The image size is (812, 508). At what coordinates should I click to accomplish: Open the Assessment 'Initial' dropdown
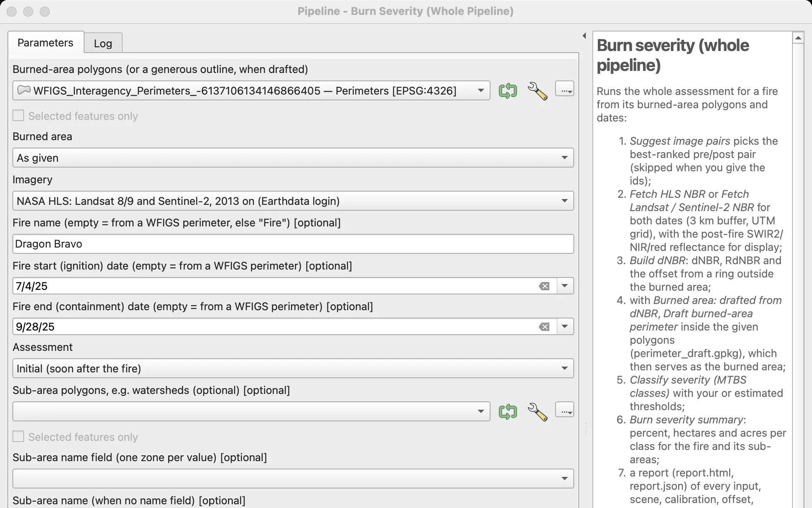pos(293,368)
